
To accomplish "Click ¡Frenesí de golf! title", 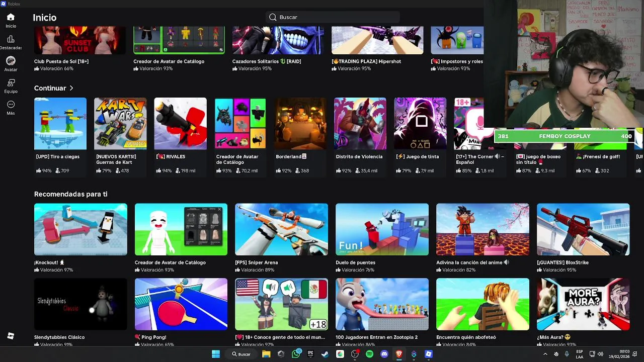I will click(x=598, y=156).
